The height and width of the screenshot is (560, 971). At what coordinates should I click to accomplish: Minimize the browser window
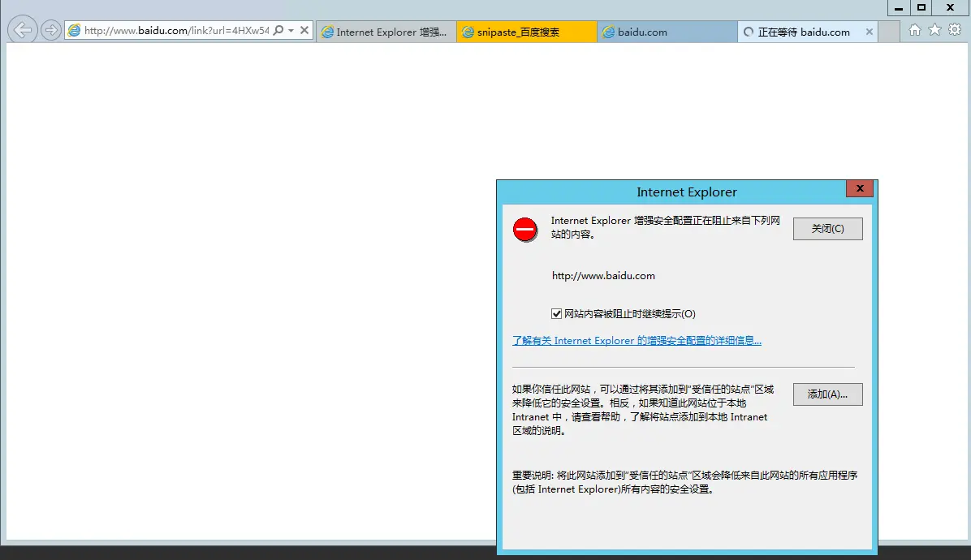coord(899,7)
